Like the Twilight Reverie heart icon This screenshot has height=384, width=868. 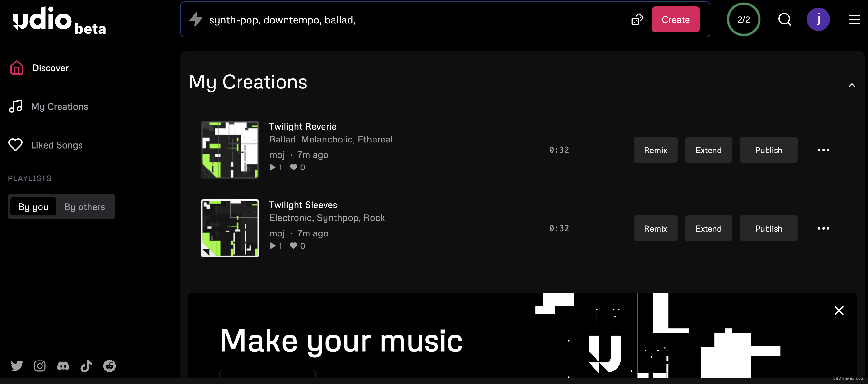coord(294,167)
